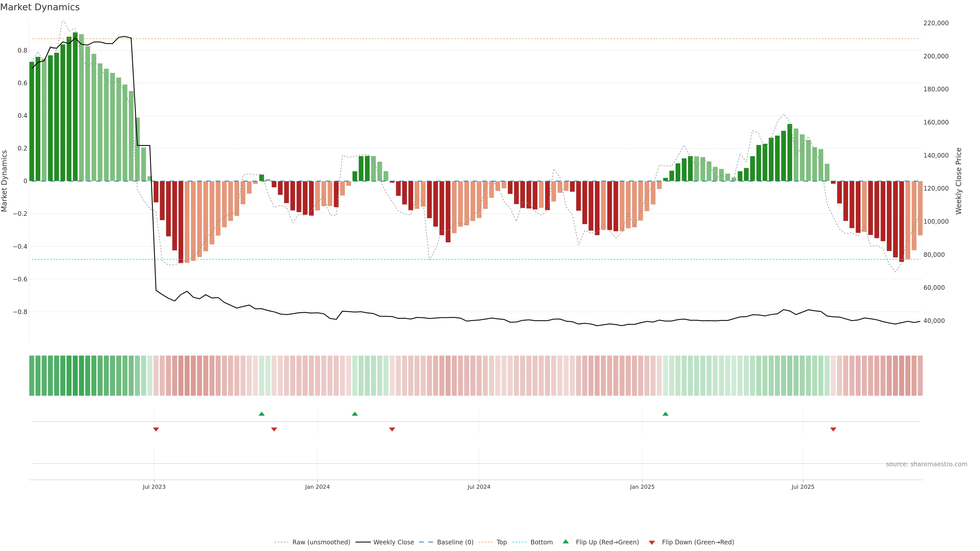Toggle the Bottom legend entry

(541, 542)
